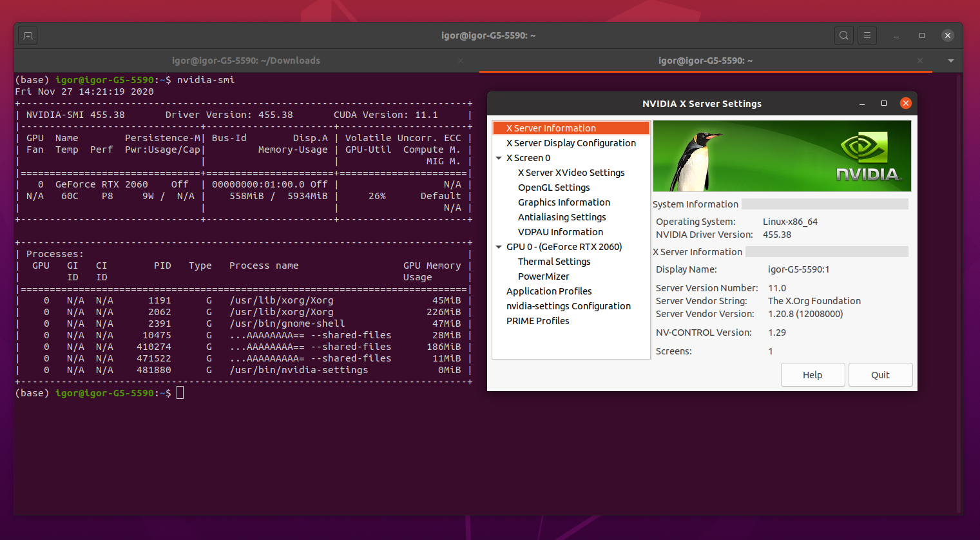Open the terminal search magnifier icon
The height and width of the screenshot is (540, 980).
pyautogui.click(x=843, y=35)
